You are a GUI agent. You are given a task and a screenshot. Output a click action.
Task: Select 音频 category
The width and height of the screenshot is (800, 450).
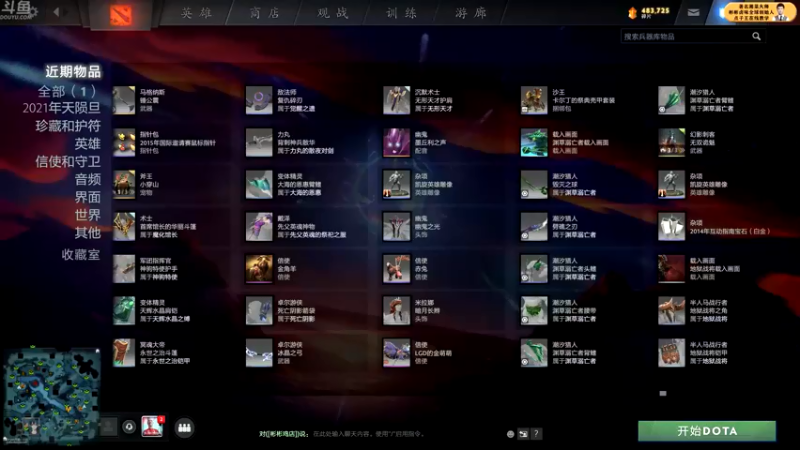pos(87,179)
